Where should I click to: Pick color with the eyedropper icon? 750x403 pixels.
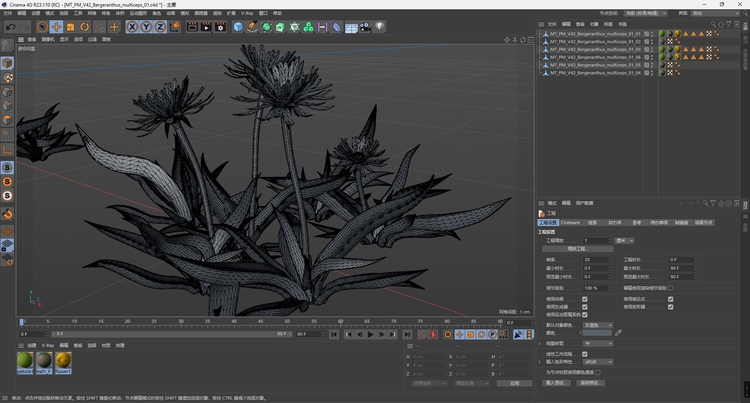tap(618, 333)
